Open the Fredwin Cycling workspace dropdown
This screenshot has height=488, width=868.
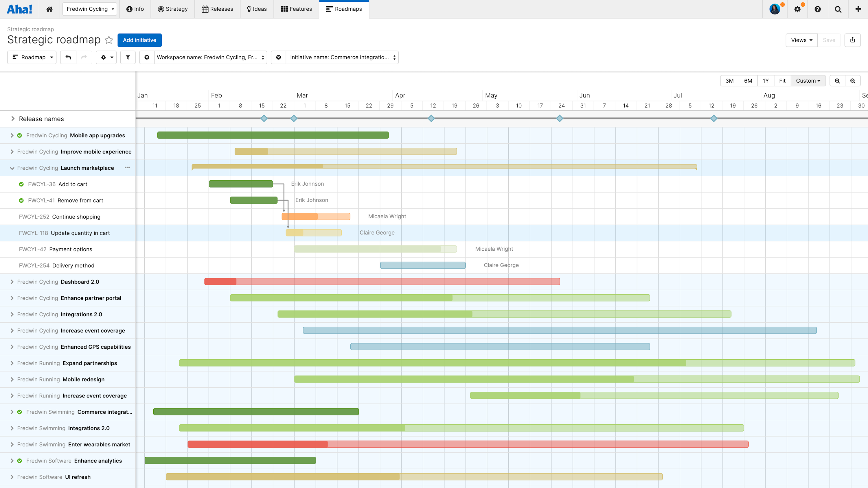point(90,9)
